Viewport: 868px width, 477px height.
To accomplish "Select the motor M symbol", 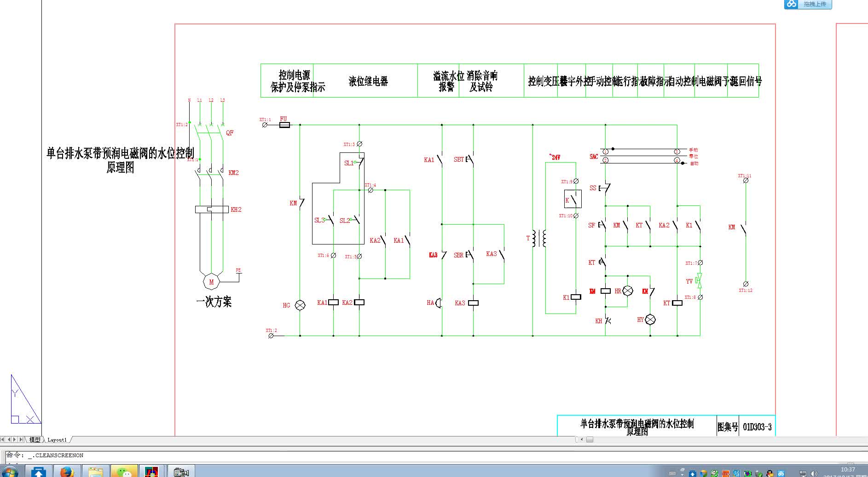I will 211,282.
